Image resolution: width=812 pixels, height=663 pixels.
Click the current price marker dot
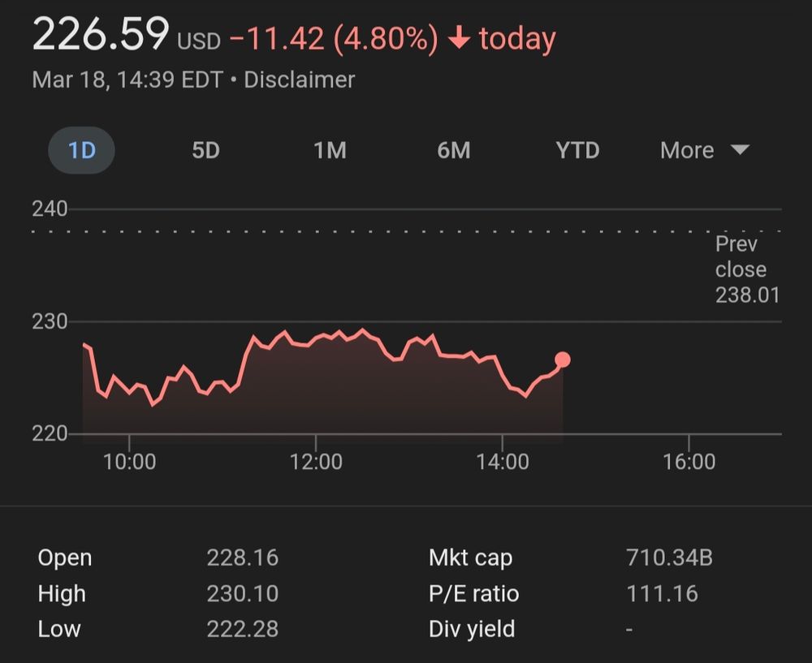coord(562,359)
